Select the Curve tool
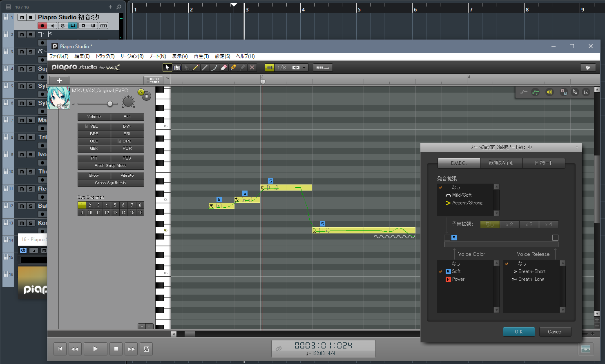This screenshot has width=605, height=364. click(x=214, y=67)
